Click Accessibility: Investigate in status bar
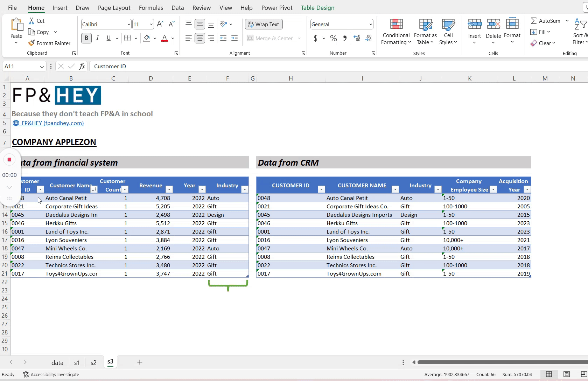Screen dimensions: 588x381 (51, 374)
